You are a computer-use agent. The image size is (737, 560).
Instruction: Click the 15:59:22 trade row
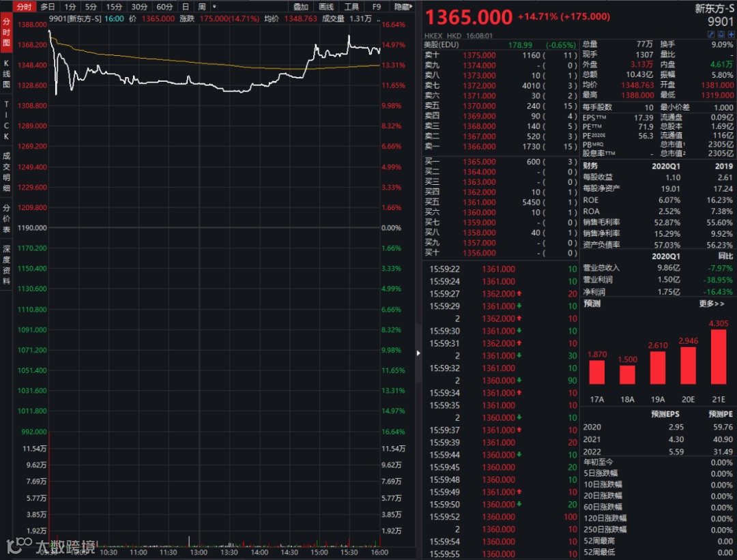pos(502,269)
